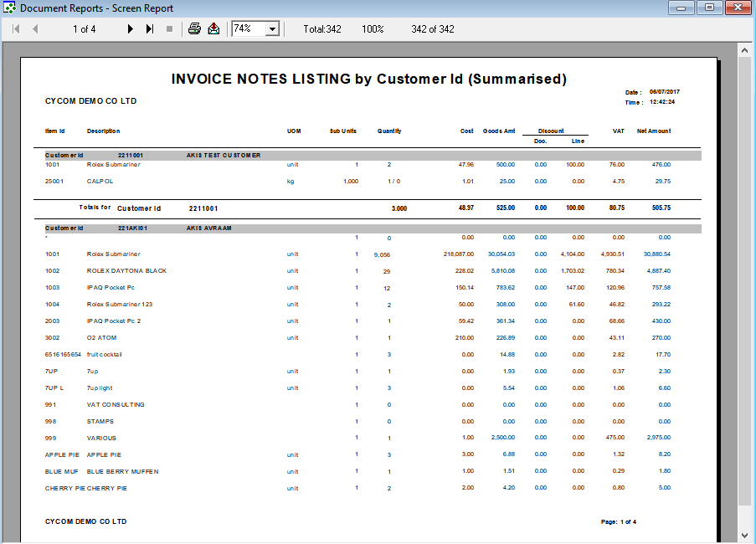Screen dimensions: 756x544
Task: Click the '100%' progress text in toolbar
Action: [x=373, y=29]
